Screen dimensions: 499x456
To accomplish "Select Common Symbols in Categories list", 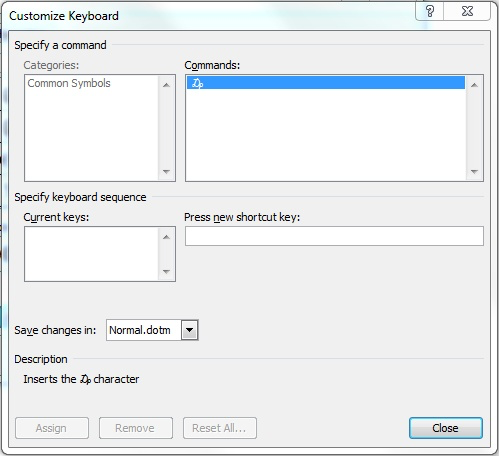I will 69,83.
